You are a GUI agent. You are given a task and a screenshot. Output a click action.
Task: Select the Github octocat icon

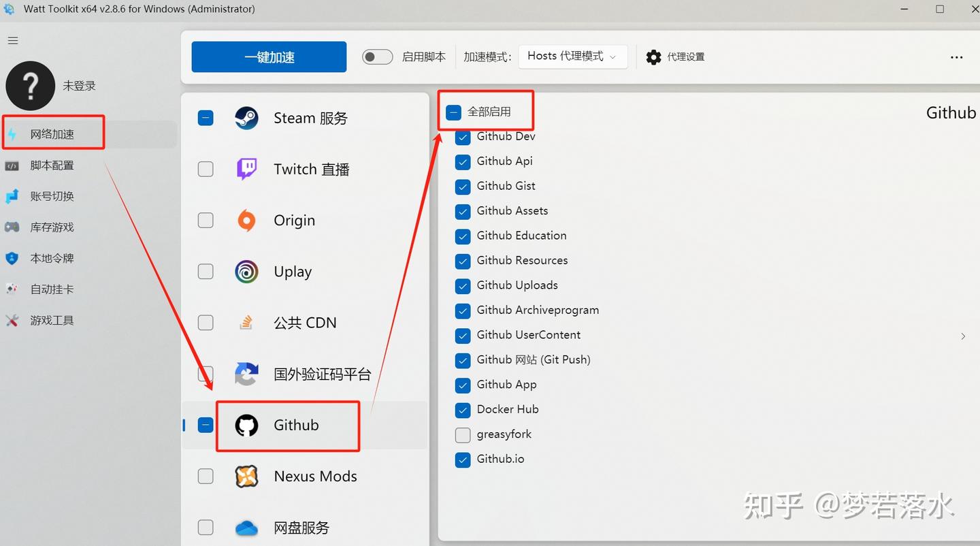[x=246, y=425]
